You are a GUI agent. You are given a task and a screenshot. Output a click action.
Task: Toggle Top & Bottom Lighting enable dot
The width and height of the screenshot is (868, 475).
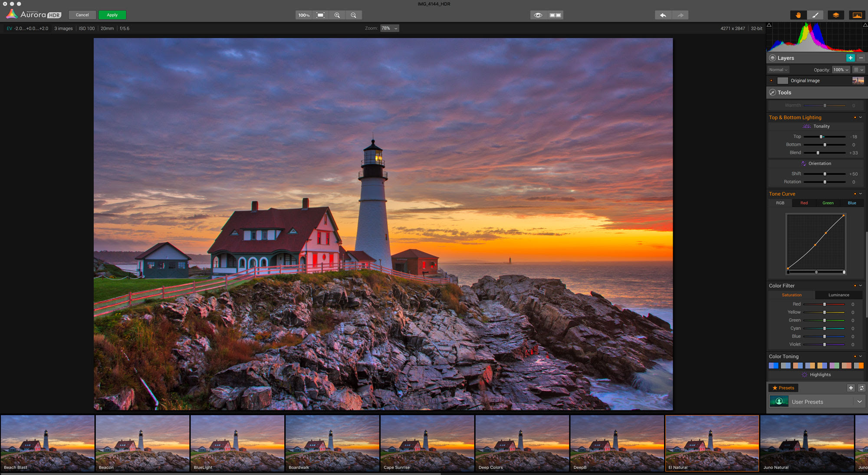coord(855,117)
